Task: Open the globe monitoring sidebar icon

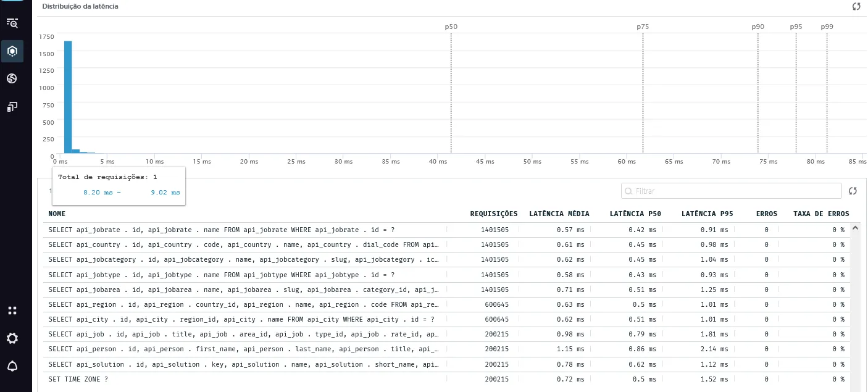Action: (12, 78)
